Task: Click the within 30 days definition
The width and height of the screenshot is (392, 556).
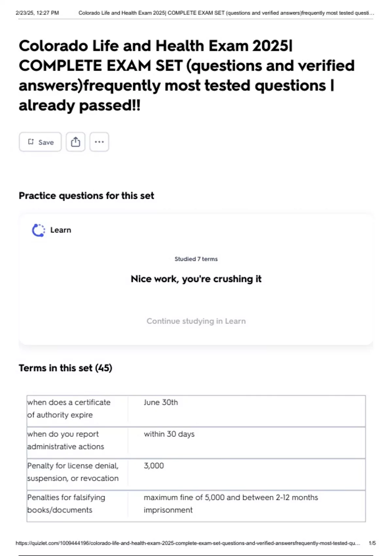Action: (x=169, y=434)
